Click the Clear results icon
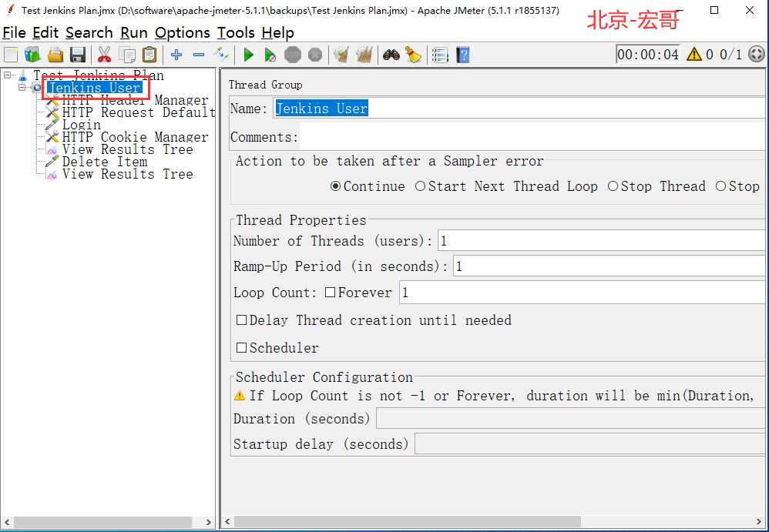Image resolution: width=769 pixels, height=532 pixels. [x=341, y=55]
